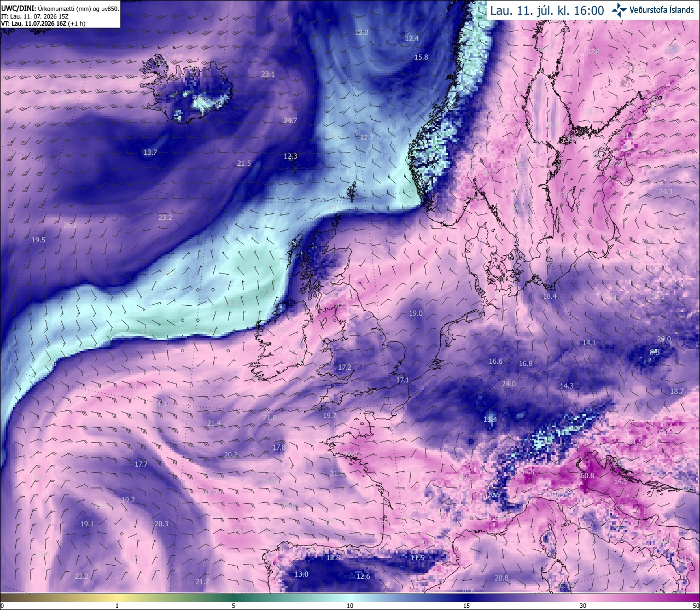
Task: Pick the 30 mm mark on the color bar
Action: coord(583,606)
